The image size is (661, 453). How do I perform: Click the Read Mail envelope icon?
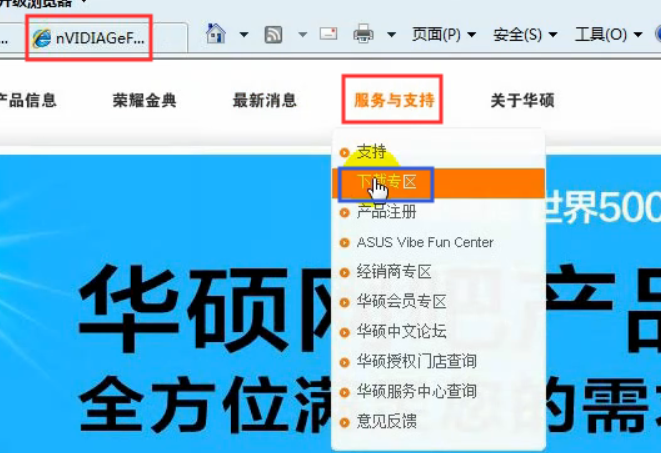[x=329, y=35]
